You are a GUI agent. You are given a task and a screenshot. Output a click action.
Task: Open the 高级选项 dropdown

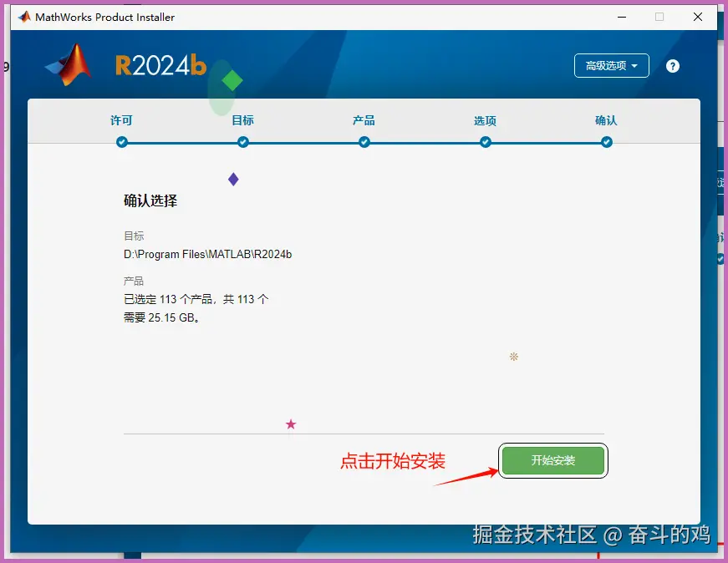coord(612,66)
